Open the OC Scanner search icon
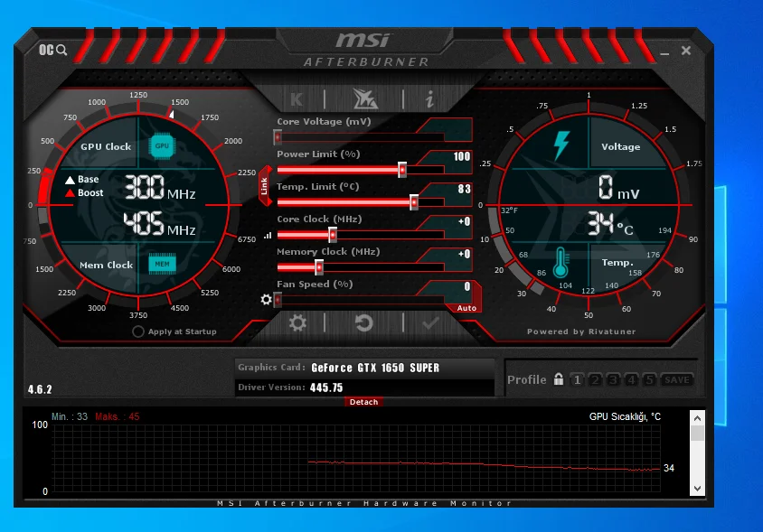This screenshot has height=532, width=763. (53, 50)
